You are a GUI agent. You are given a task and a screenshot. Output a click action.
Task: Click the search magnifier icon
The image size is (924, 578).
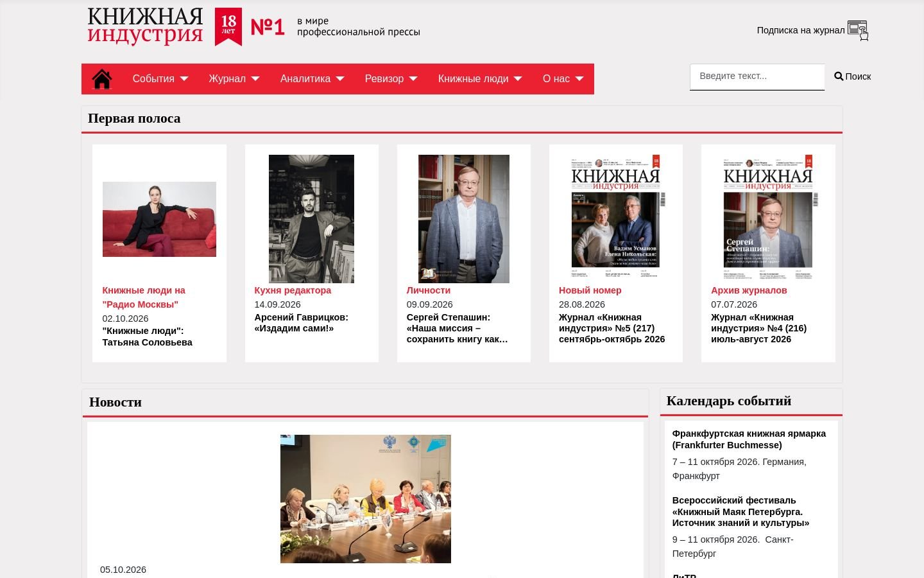[839, 76]
